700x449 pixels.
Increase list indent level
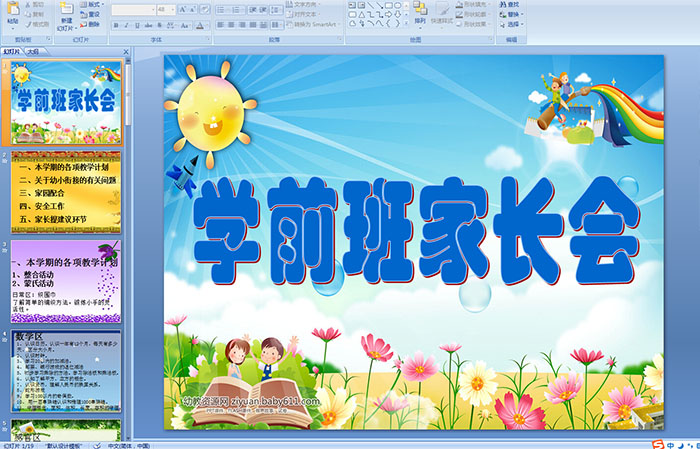263,9
